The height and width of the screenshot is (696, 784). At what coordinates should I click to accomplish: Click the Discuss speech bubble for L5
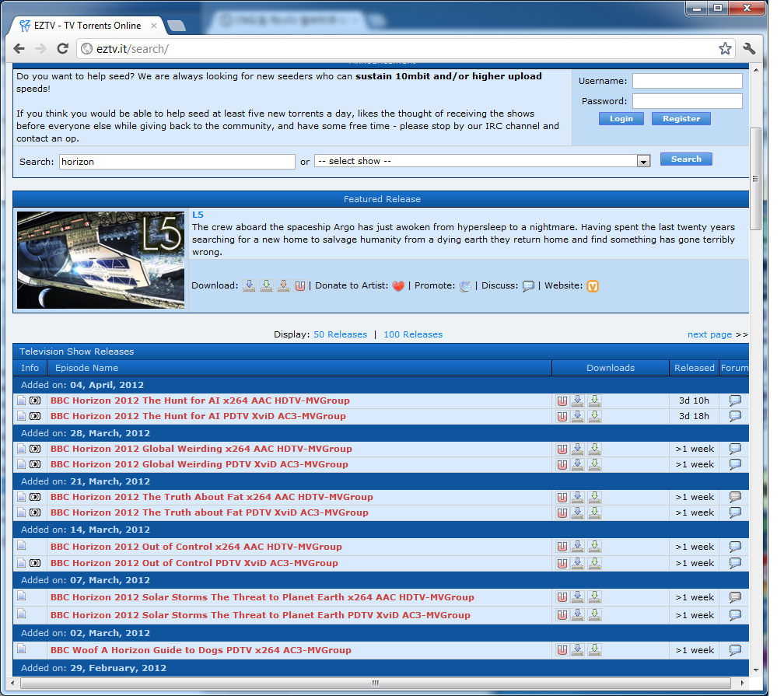coord(528,286)
